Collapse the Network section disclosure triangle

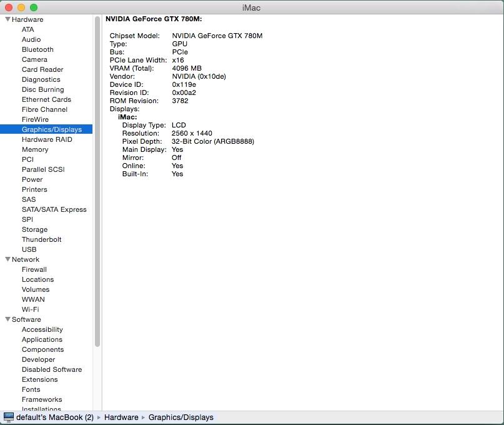(x=7, y=260)
